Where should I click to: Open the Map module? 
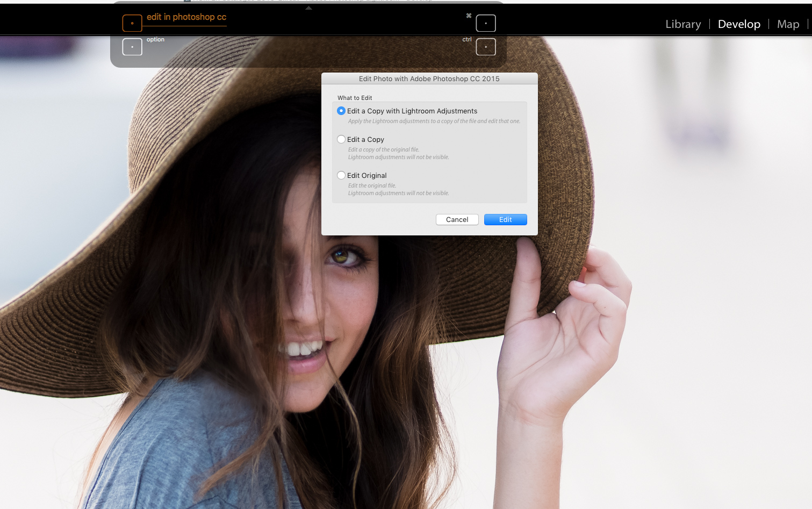[x=788, y=24]
